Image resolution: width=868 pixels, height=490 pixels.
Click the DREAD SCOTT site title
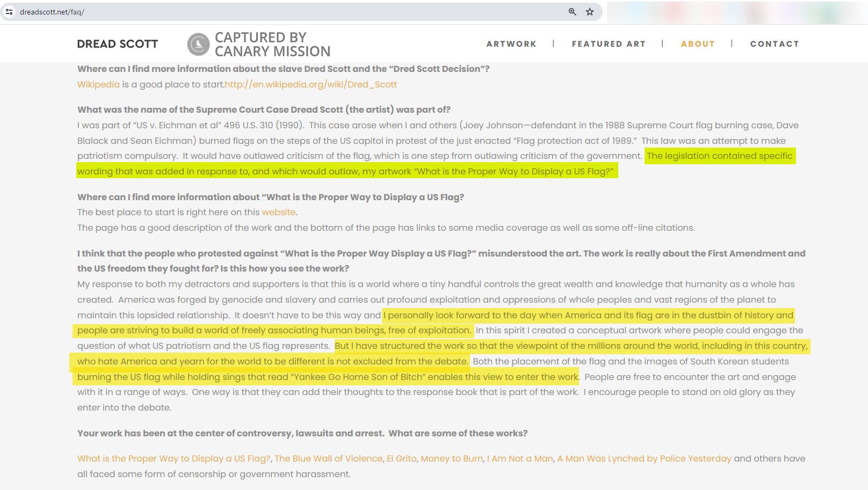pyautogui.click(x=118, y=44)
